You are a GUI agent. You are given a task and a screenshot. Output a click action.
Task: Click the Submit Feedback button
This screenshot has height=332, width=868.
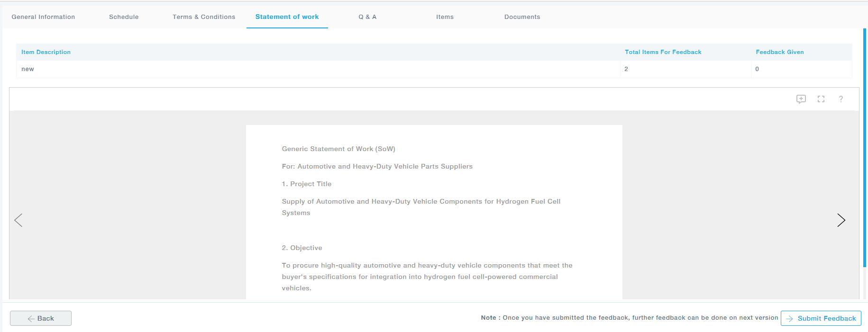pos(821,318)
